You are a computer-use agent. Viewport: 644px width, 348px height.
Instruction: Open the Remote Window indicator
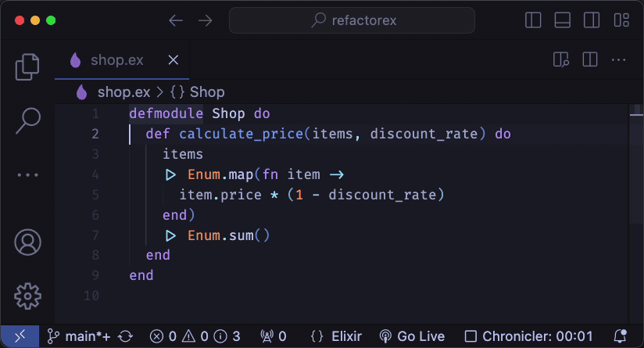(20, 336)
